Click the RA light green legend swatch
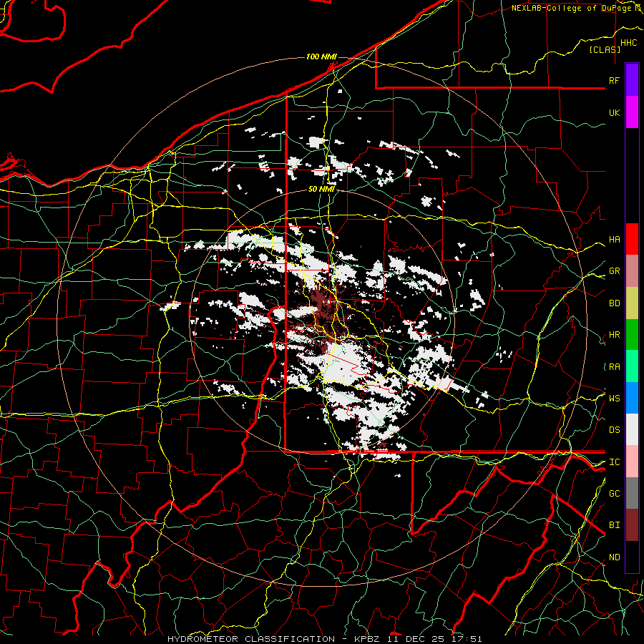644x644 pixels. click(632, 366)
